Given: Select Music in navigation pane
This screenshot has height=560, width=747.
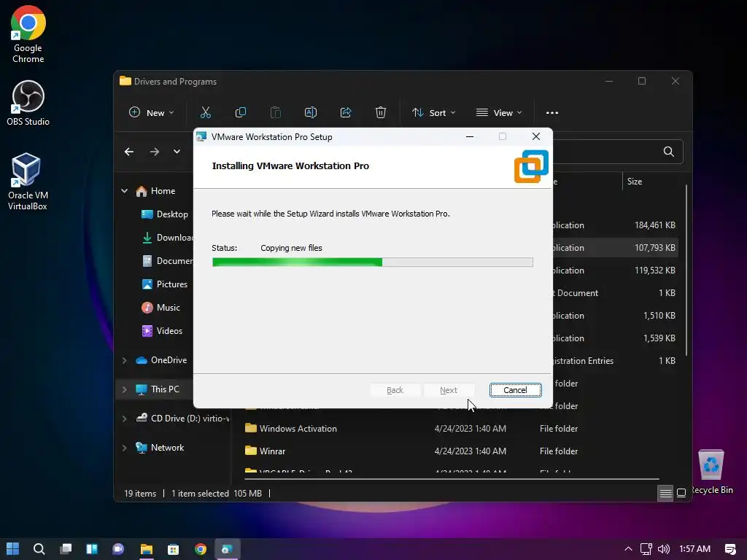Looking at the screenshot, I should pos(160,308).
